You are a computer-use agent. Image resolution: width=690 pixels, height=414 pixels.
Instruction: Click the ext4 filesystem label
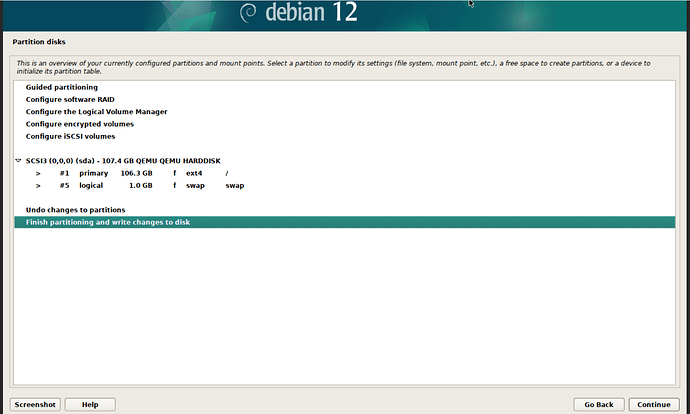click(194, 173)
